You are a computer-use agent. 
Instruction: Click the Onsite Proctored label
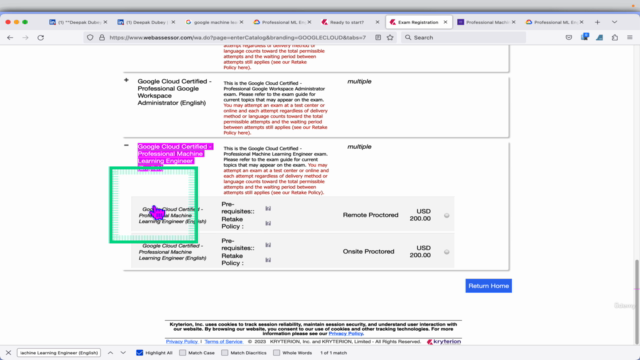point(368,251)
